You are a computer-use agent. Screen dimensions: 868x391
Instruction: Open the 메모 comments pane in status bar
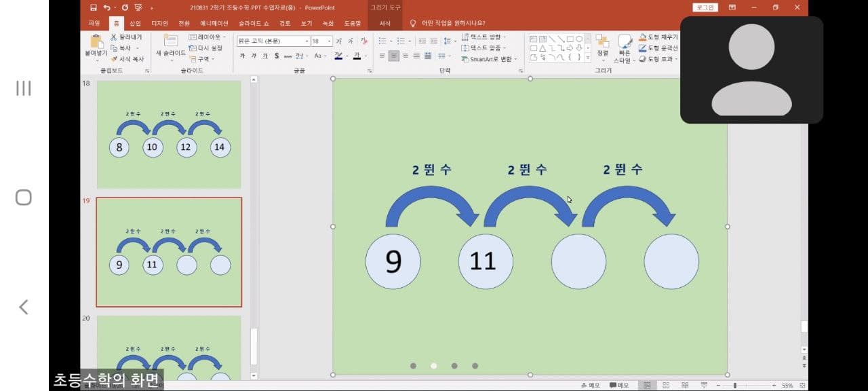tap(619, 385)
